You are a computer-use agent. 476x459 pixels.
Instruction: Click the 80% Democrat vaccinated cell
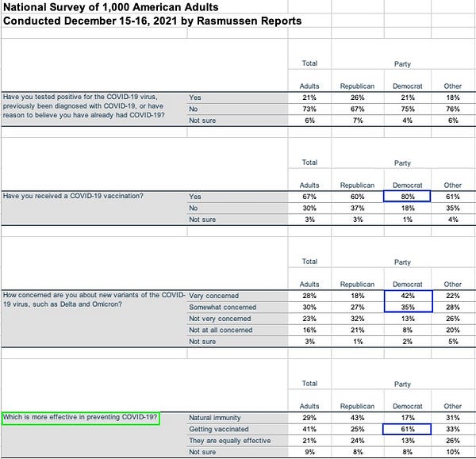[x=407, y=197]
